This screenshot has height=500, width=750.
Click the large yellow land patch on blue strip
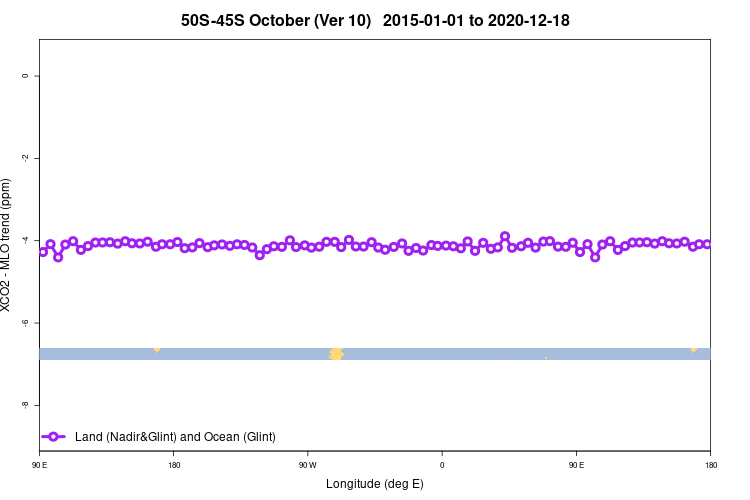[336, 354]
